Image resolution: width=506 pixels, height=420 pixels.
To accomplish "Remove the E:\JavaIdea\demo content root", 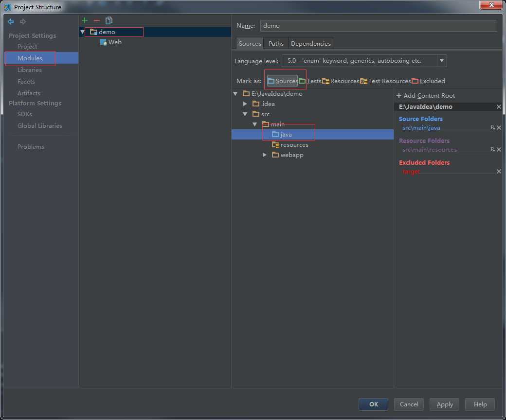I will click(499, 106).
